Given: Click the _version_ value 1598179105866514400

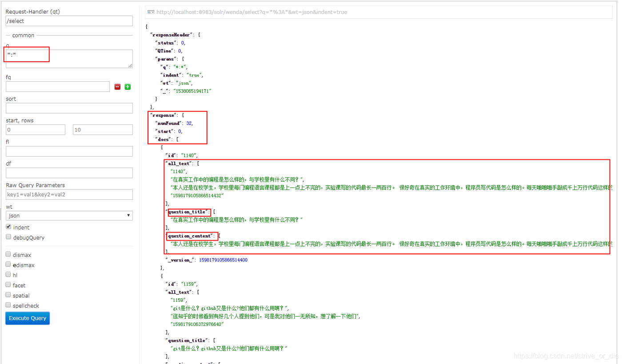Looking at the screenshot, I should (223, 260).
